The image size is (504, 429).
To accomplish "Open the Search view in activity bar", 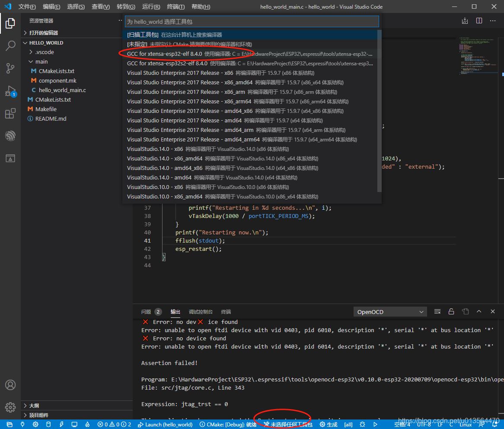I will coord(10,45).
